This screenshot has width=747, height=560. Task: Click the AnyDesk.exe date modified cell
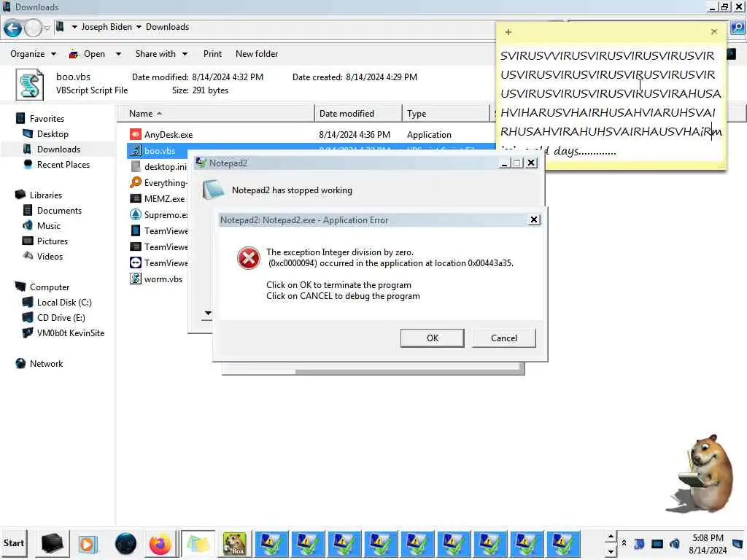355,135
